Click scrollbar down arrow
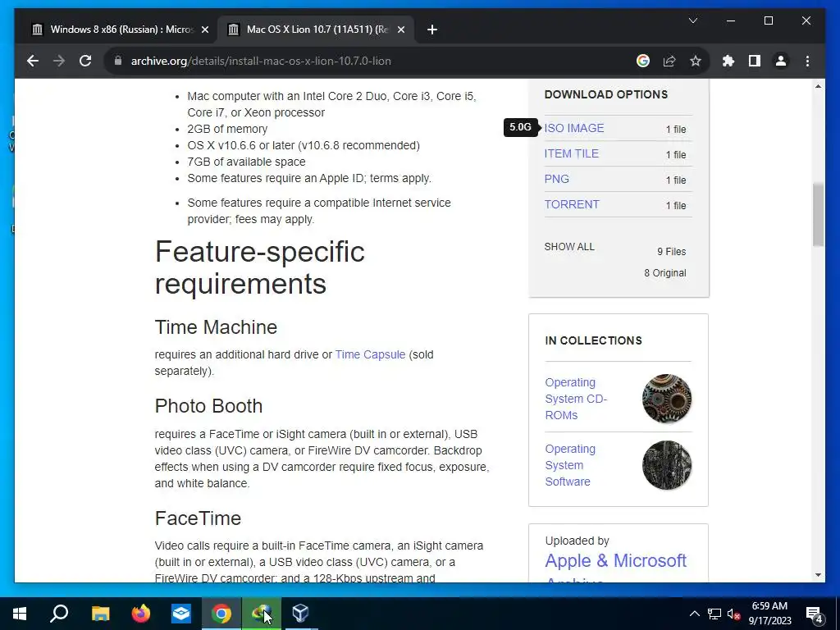The image size is (840, 630). 818,575
